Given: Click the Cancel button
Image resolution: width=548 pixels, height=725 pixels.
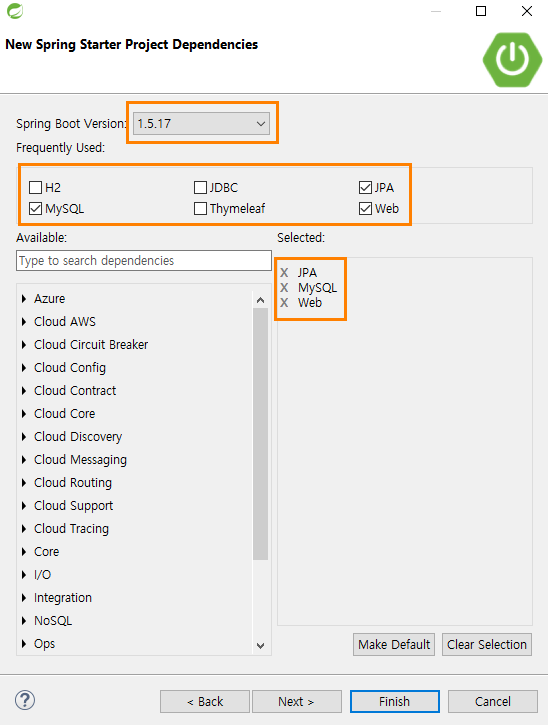Looking at the screenshot, I should [x=493, y=701].
